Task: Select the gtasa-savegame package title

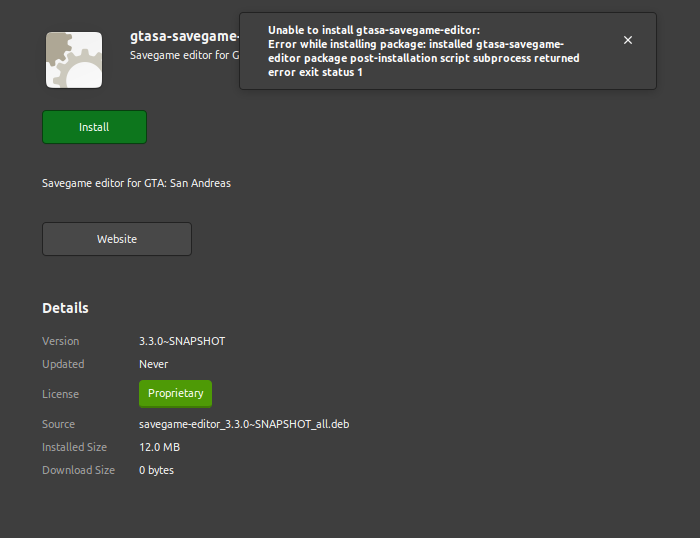Action: point(184,36)
